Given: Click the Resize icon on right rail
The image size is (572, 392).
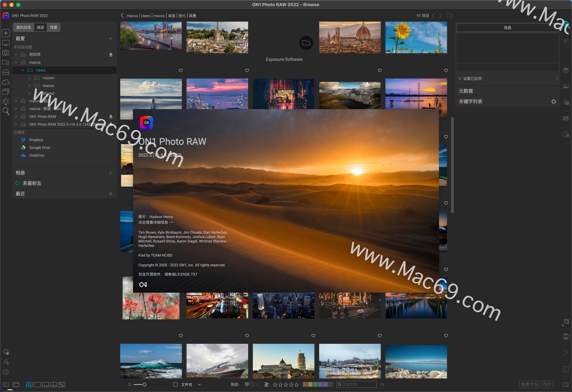Looking at the screenshot, I should pyautogui.click(x=566, y=322).
